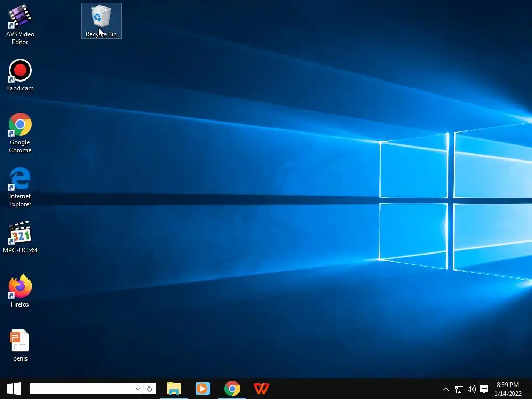Select the MPC-HC x64 desktop shortcut
Screen dimensions: 532x399
click(x=20, y=237)
